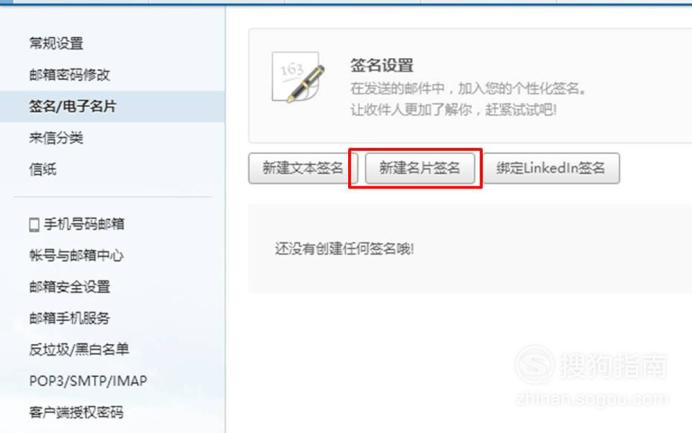Image resolution: width=692 pixels, height=433 pixels.
Task: Open 反垃圾/黑白名单 settings
Action: tap(79, 350)
